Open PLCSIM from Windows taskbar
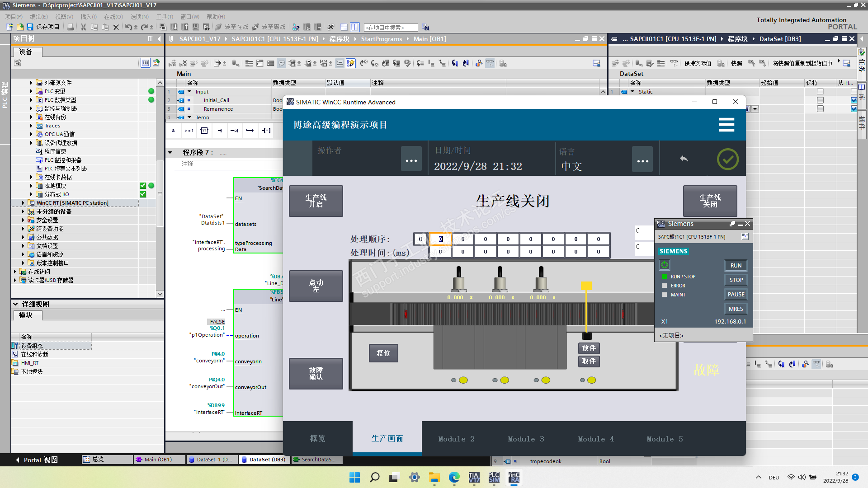The height and width of the screenshot is (488, 868). (494, 478)
